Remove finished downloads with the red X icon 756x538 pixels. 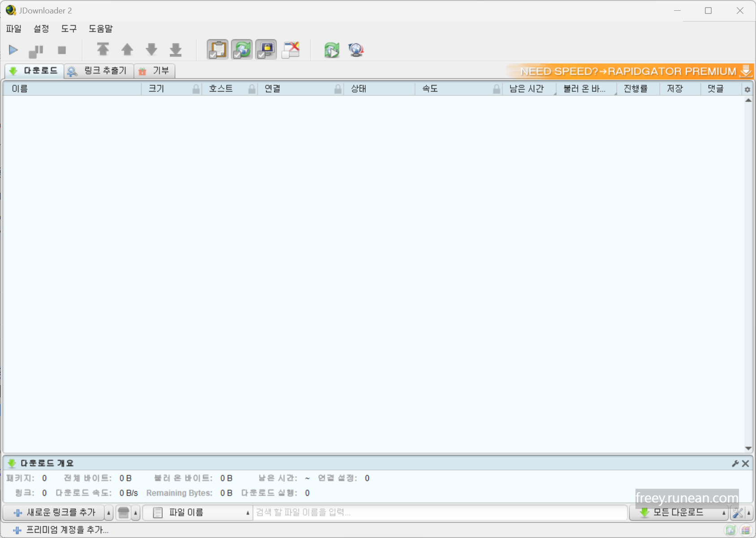pos(291,50)
